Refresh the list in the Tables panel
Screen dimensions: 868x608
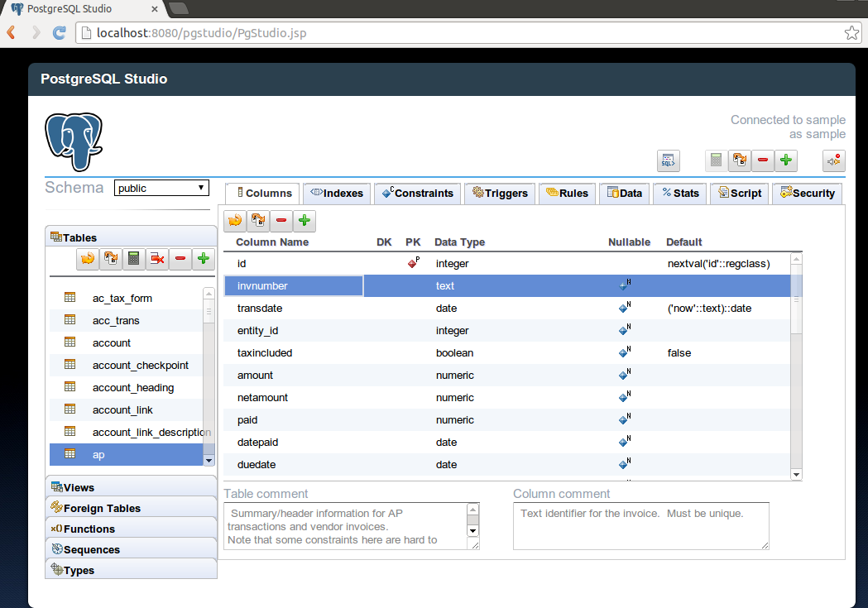[x=88, y=259]
